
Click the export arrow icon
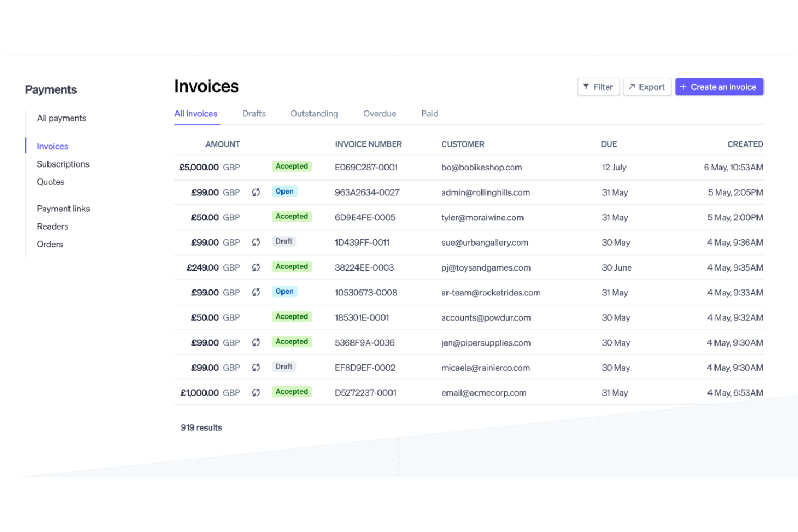pos(632,86)
